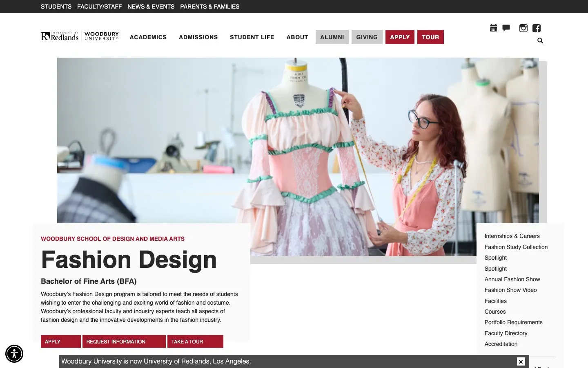Click the search magnifier icon
Image resolution: width=588 pixels, height=368 pixels.
540,40
